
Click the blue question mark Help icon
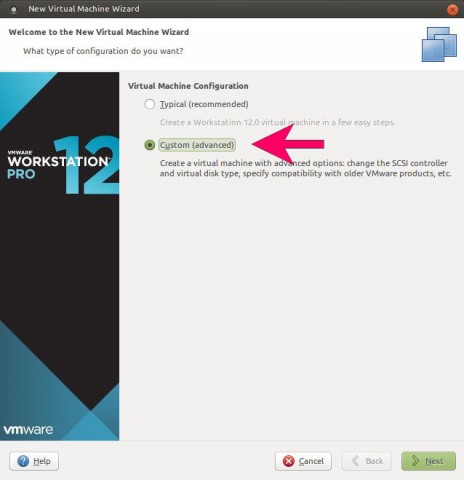(x=23, y=461)
